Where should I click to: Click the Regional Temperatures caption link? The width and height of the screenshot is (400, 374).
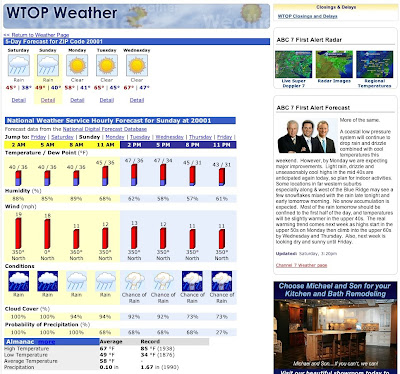tap(375, 83)
